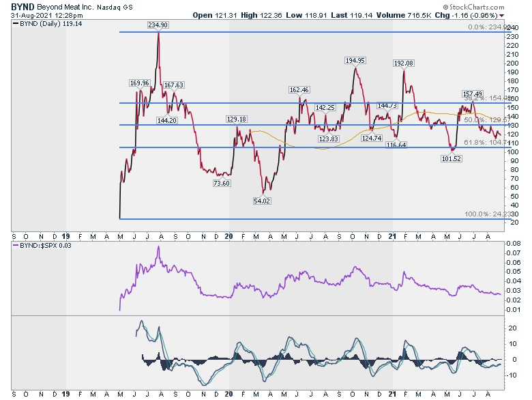
Task: Click the Last 119.14 value
Action: 352,15
